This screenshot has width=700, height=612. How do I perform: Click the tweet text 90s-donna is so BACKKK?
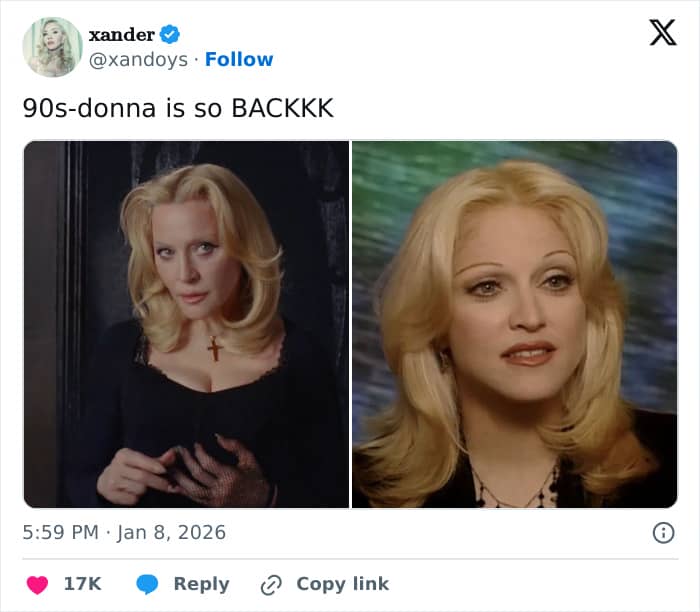[178, 108]
